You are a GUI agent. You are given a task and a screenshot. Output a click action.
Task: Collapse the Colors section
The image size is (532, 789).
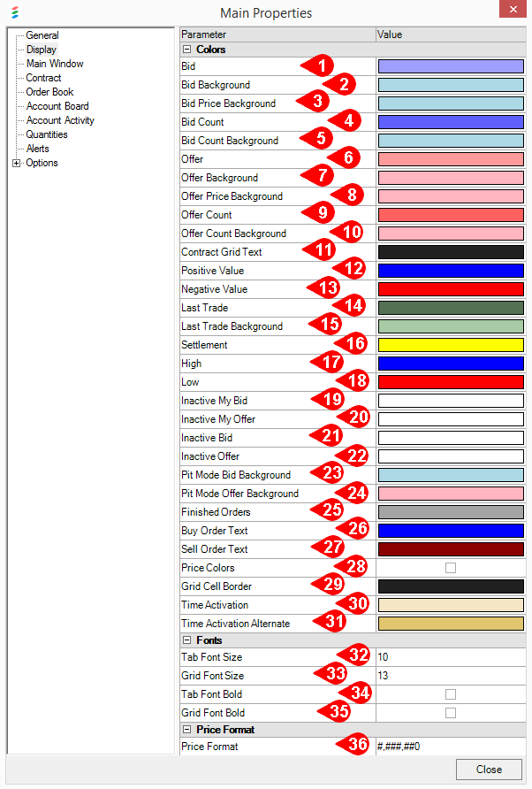click(x=186, y=50)
